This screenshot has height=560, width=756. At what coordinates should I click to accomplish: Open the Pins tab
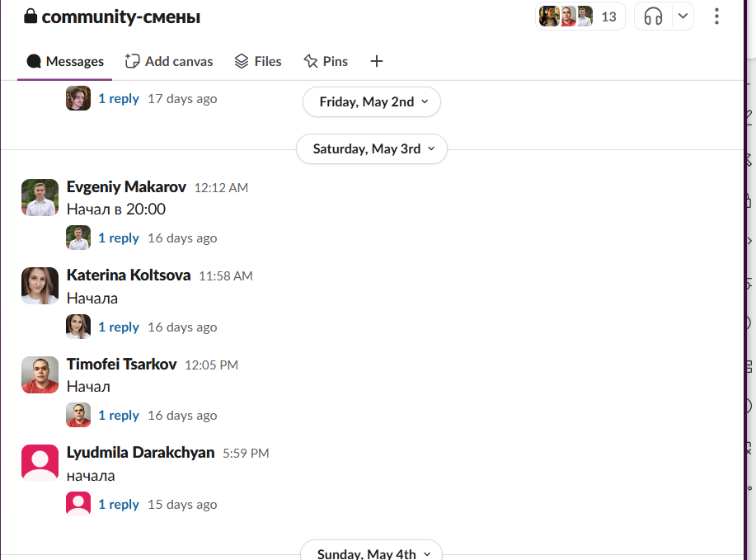(326, 61)
